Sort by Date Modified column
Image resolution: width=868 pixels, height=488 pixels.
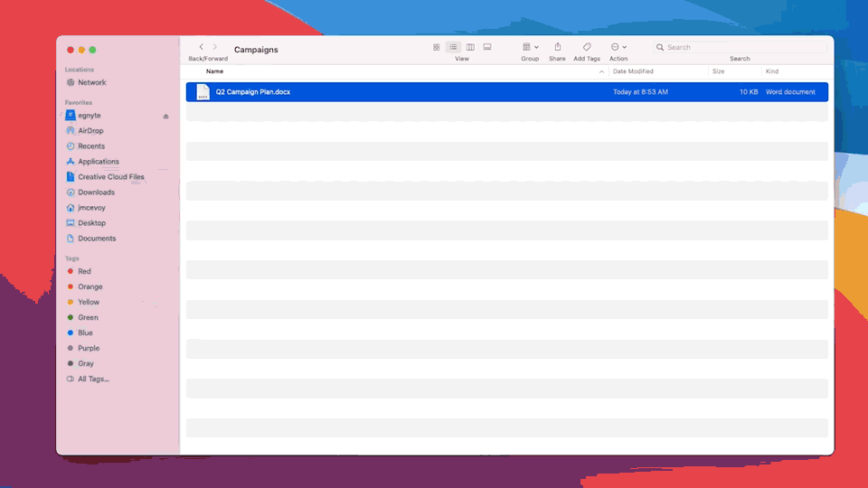[633, 71]
